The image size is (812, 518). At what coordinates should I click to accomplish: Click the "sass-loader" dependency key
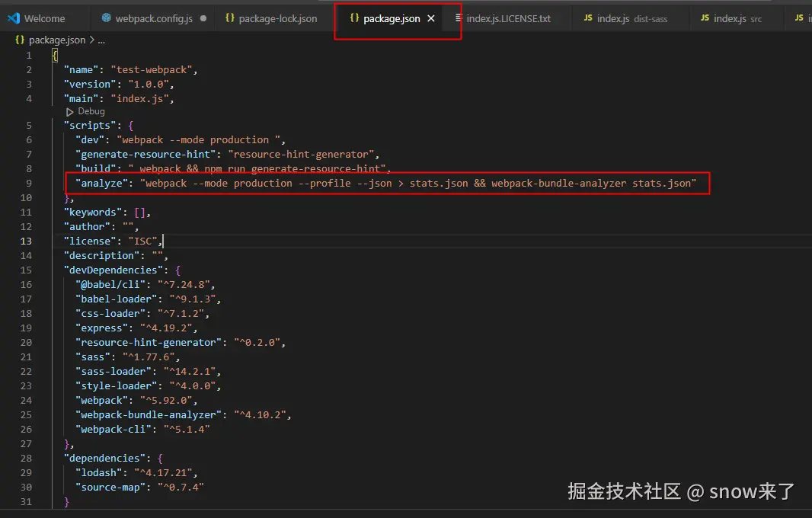(113, 372)
